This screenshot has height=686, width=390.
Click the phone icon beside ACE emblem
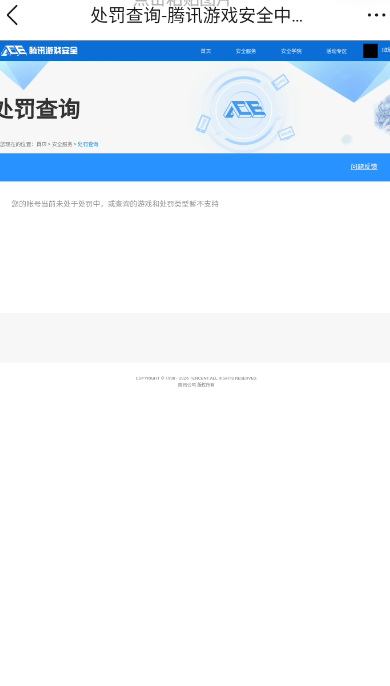click(203, 123)
